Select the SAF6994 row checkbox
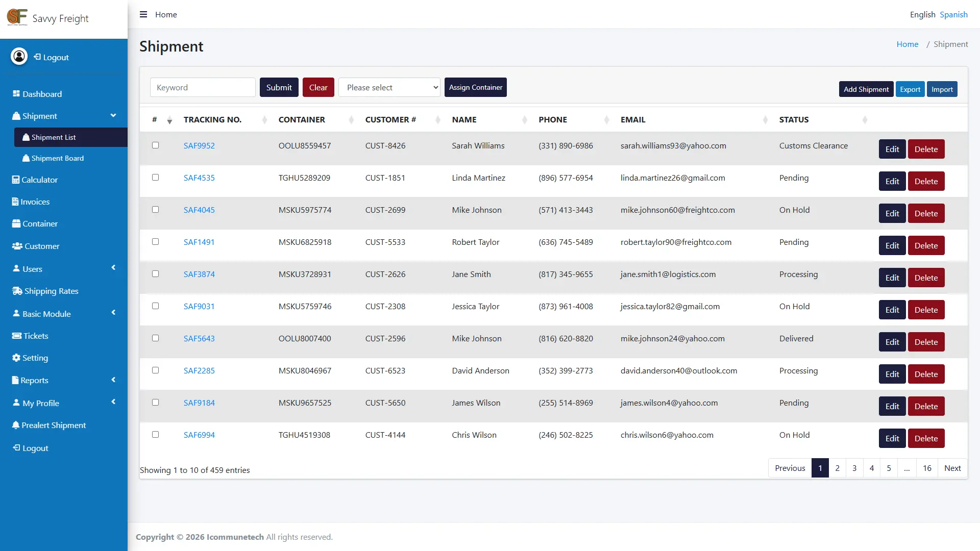Viewport: 980px width, 551px height. pos(155,434)
